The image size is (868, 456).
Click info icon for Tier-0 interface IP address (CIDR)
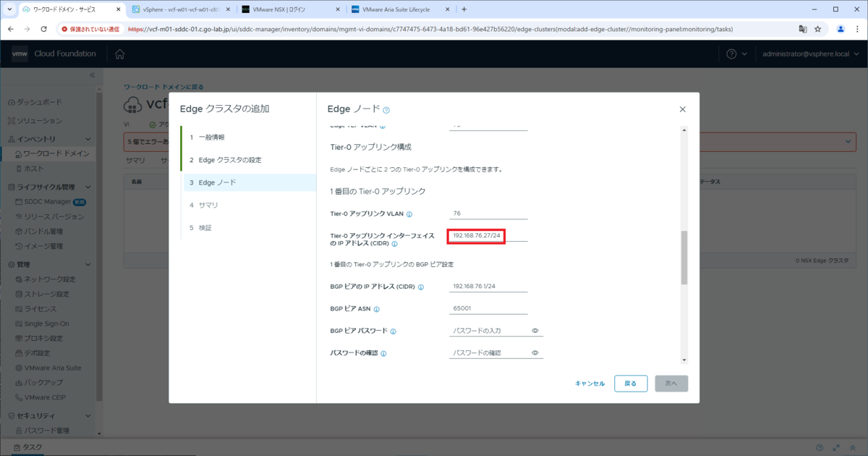point(394,244)
